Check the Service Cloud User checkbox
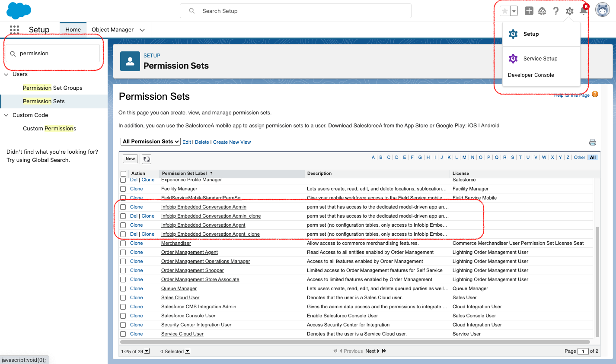Image resolution: width=616 pixels, height=364 pixels. pos(123,334)
